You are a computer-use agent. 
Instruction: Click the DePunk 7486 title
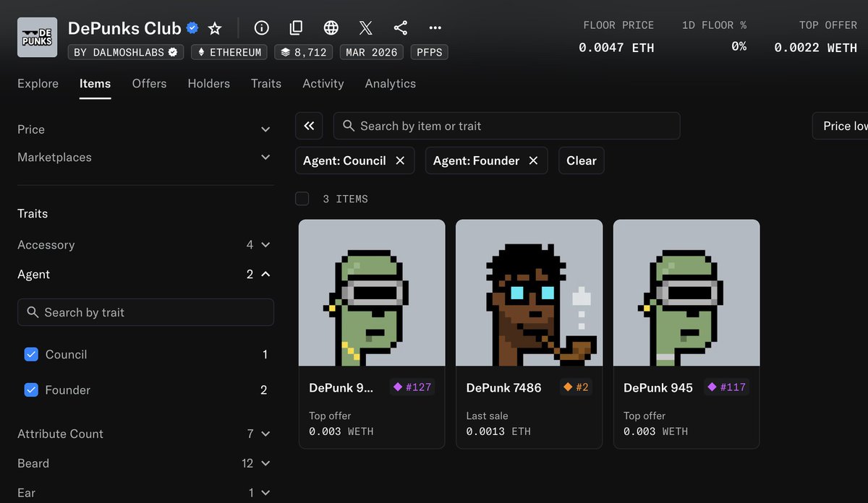click(x=503, y=387)
